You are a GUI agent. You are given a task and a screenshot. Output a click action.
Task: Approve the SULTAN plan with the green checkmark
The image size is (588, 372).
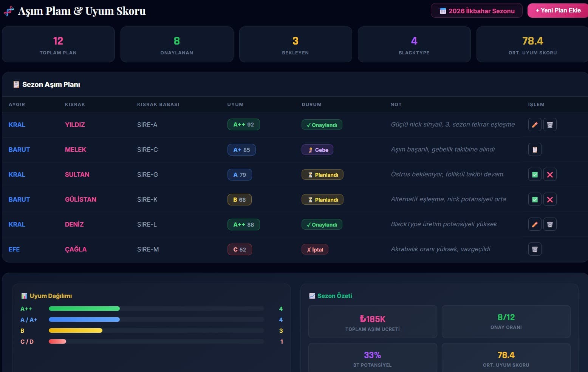click(535, 174)
